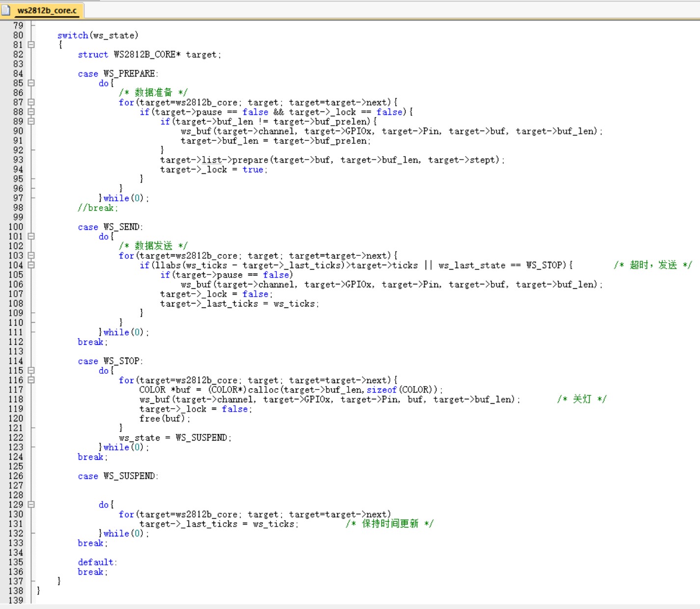The width and height of the screenshot is (700, 609).
Task: Collapse the switch block fold marker on line 81
Action: tap(31, 45)
